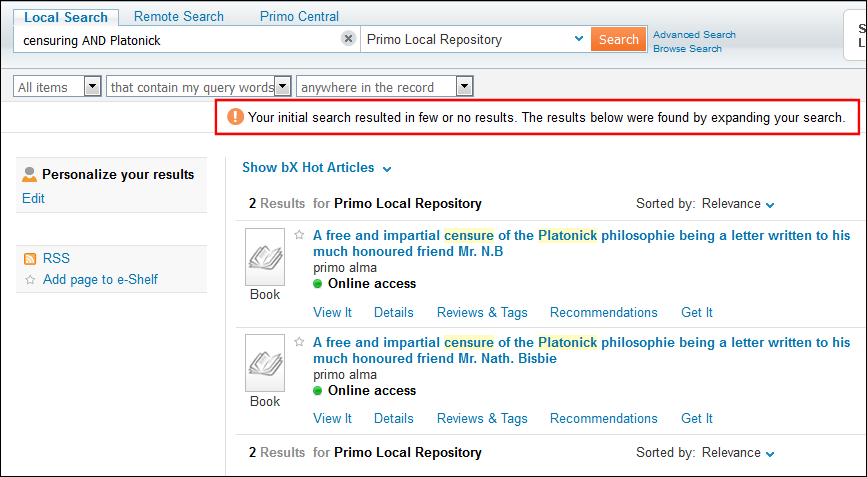Open the All items filter dropdown
Viewport: 867px width, 477px height.
(92, 87)
